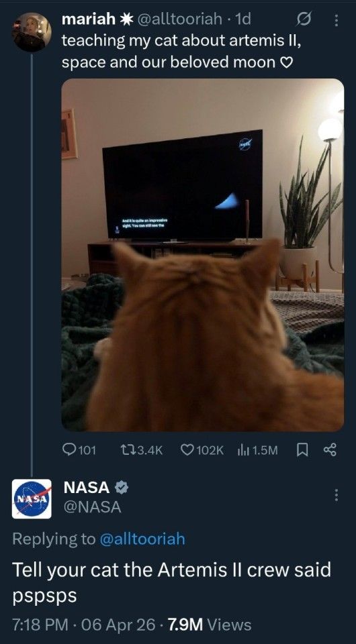Viewport: 356px width, 644px height.
Task: Open the three-dot menu on NASA's reply
Action: pyautogui.click(x=336, y=495)
